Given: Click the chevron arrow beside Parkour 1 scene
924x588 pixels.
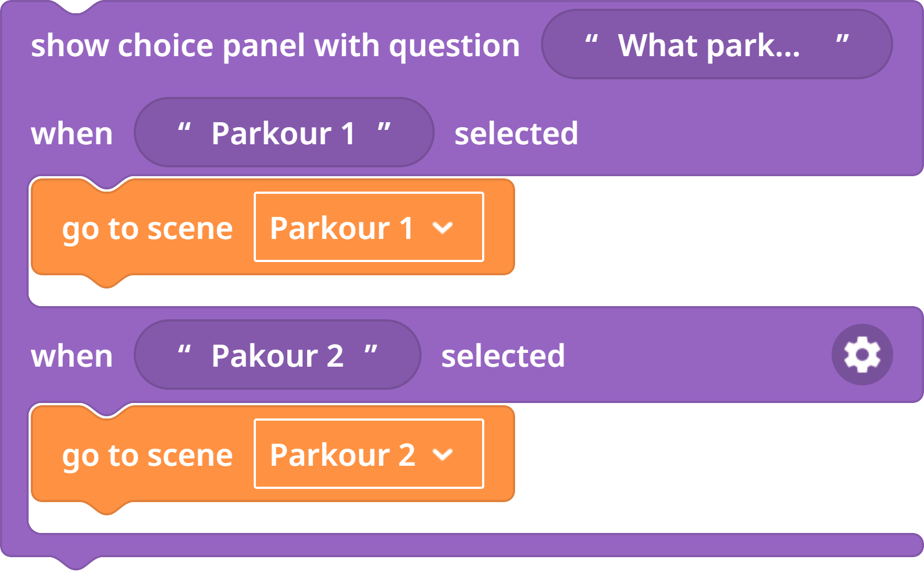Looking at the screenshot, I should click(x=442, y=228).
